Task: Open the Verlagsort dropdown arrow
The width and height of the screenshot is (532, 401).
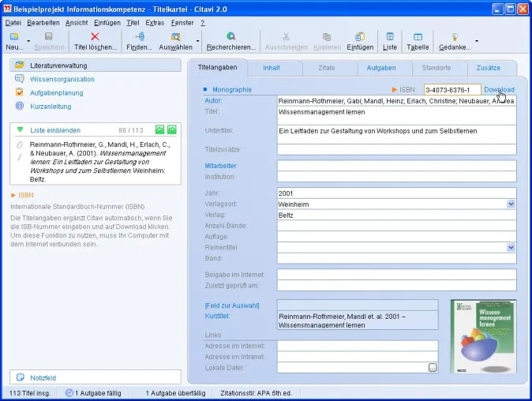Action: click(511, 204)
